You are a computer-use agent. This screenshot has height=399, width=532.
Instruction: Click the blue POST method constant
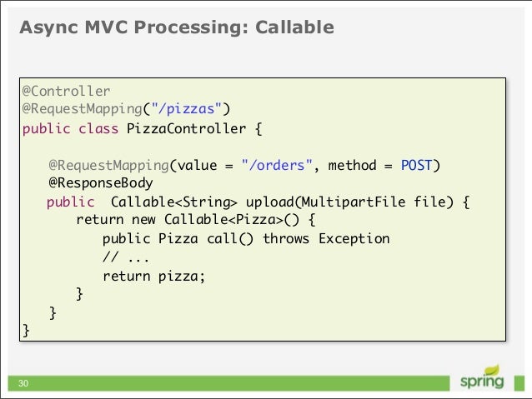(416, 166)
